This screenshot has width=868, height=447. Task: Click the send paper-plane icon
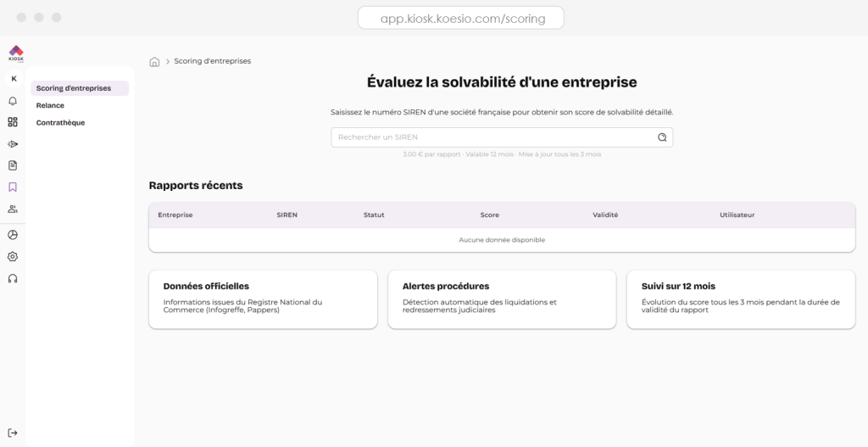[13, 144]
